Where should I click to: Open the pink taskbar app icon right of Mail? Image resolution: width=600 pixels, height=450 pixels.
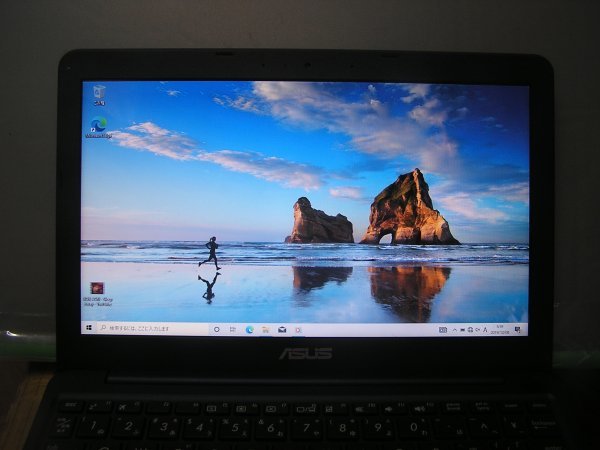(298, 330)
